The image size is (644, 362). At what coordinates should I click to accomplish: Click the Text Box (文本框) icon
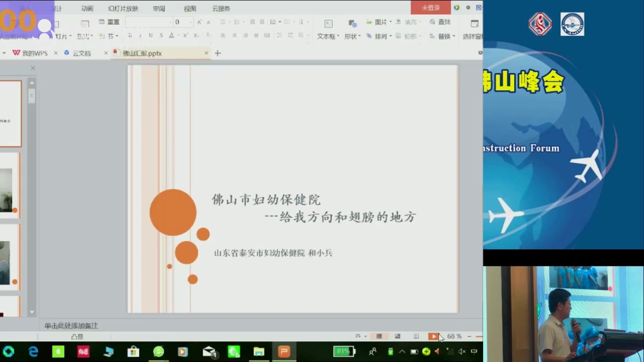328,24
